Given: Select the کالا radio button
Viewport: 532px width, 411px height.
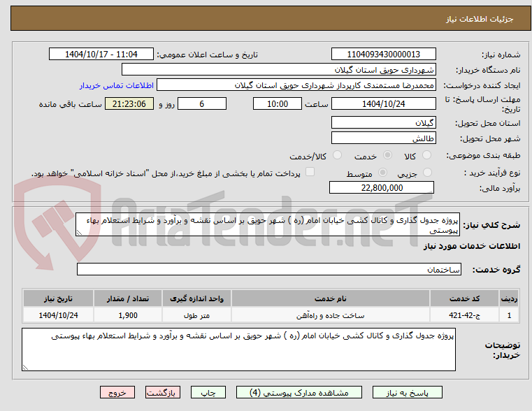Looking at the screenshot, I should coord(427,155).
